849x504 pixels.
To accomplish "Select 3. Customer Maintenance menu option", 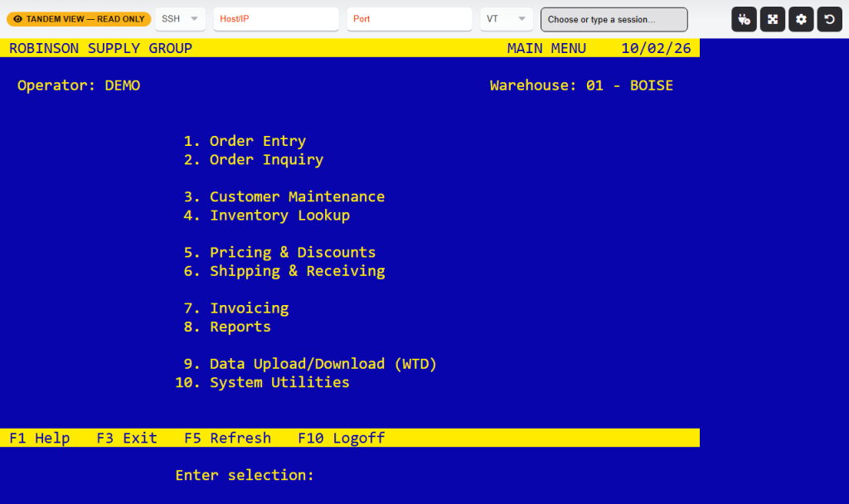I will tap(284, 196).
